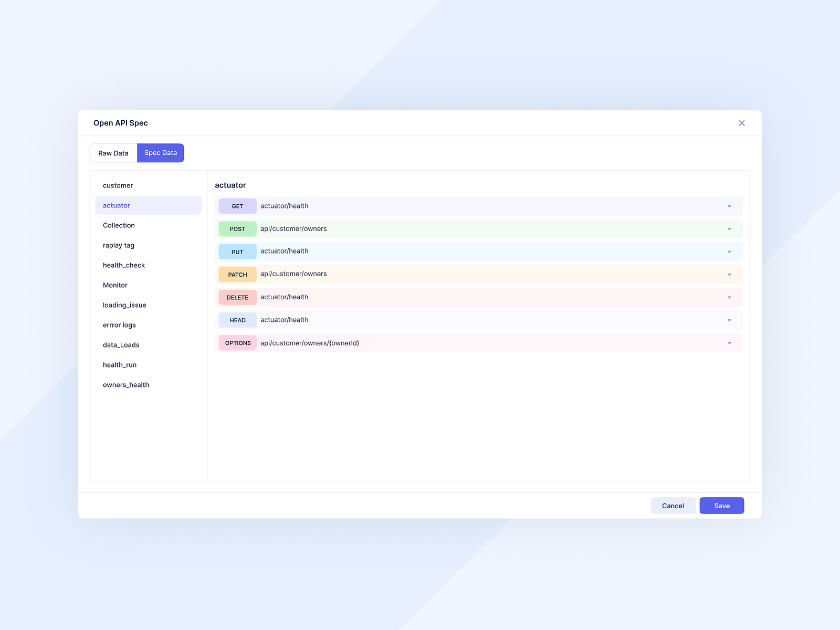Click the actuator section heading
Screen dimensions: 840x630
(230, 185)
